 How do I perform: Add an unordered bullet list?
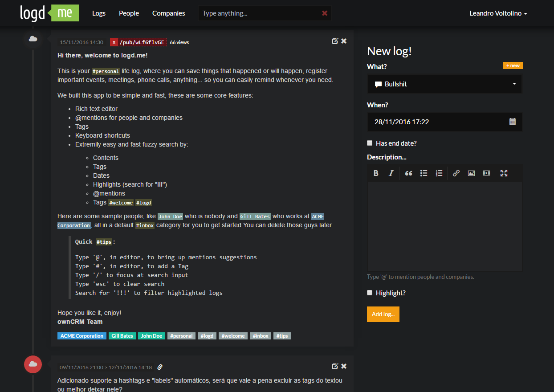tap(424, 173)
